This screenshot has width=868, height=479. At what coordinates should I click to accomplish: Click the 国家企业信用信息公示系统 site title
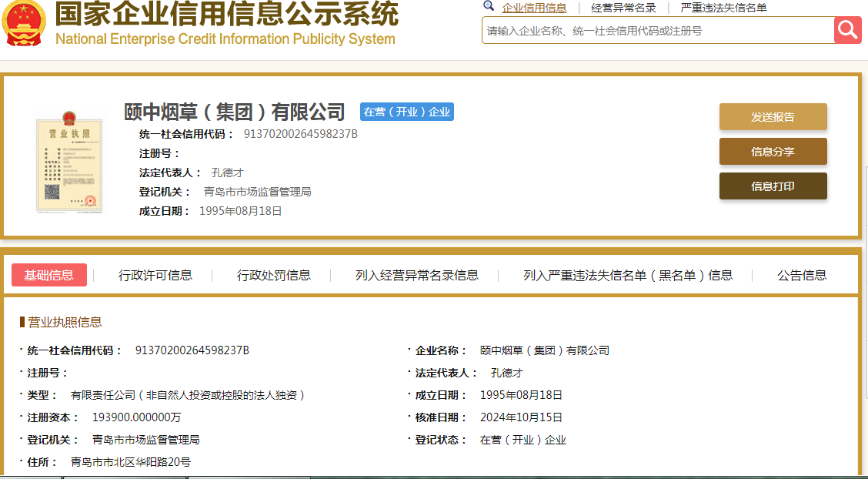pos(226,15)
